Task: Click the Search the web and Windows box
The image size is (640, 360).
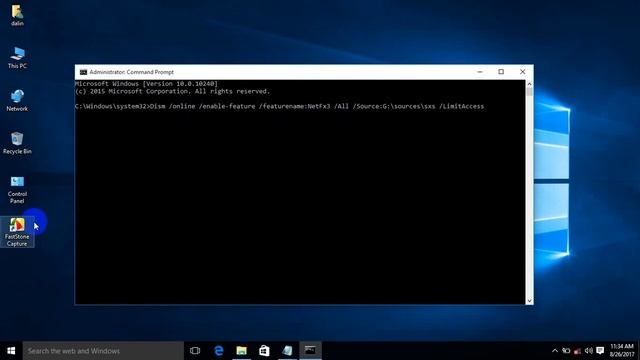Action: 103,351
